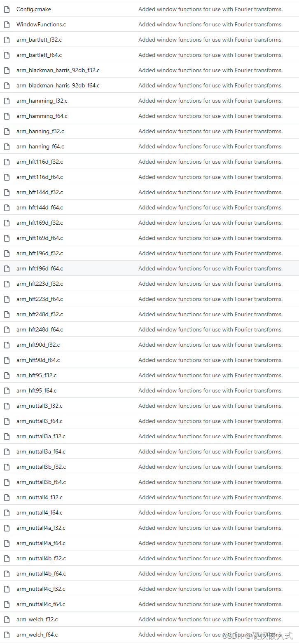Open commit message on the arm_hanning_f64.c row
The width and height of the screenshot is (299, 644).
pos(210,146)
